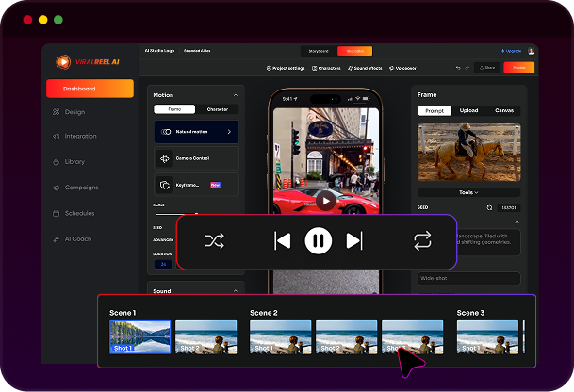Click the repeat loop icon

click(422, 241)
